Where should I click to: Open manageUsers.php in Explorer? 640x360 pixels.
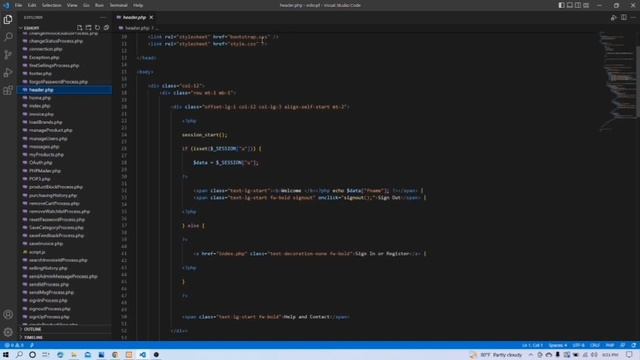click(x=48, y=138)
